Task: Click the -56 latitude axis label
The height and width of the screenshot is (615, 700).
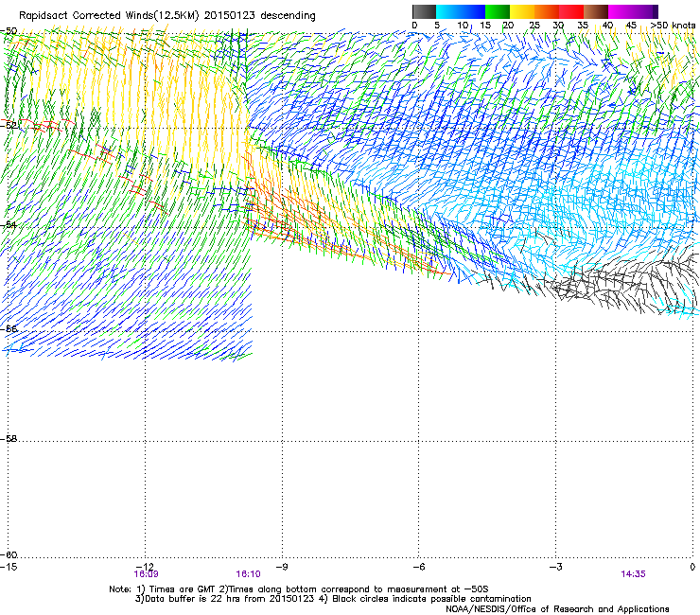Action: tap(9, 329)
